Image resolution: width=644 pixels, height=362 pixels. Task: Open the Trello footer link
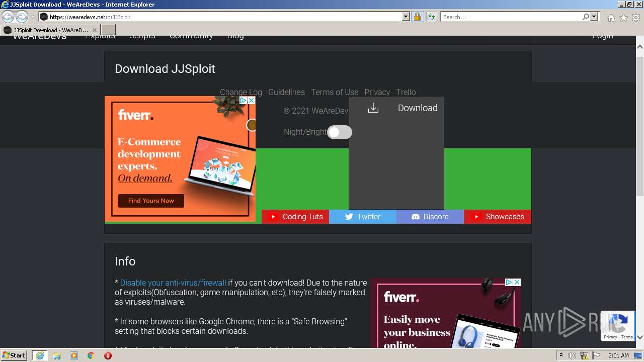tap(406, 92)
